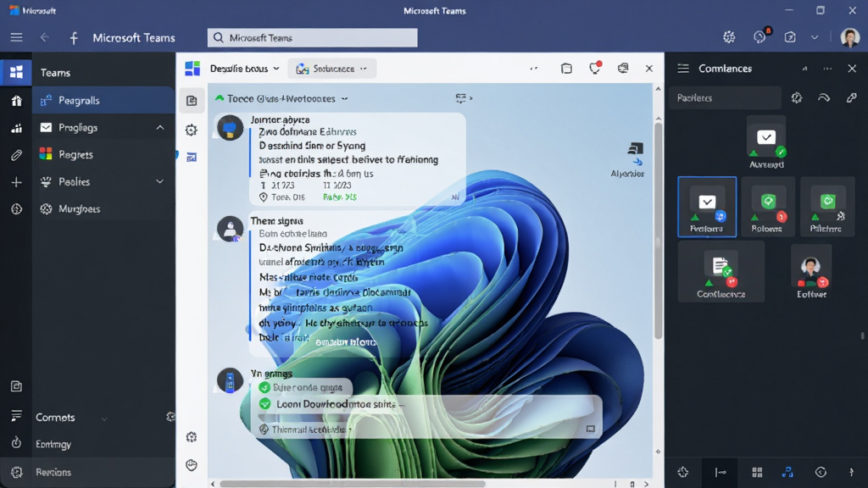Click the chat horizontal scrollbar
868x488 pixels.
353,484
